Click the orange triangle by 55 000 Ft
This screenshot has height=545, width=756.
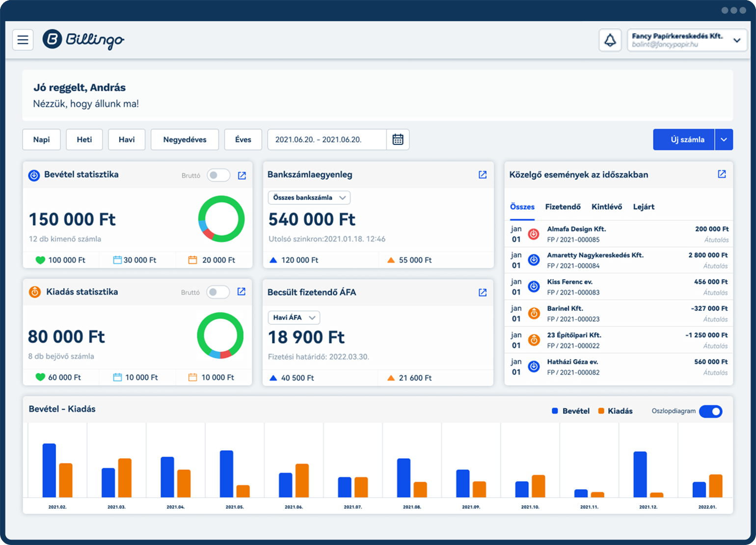(x=391, y=260)
